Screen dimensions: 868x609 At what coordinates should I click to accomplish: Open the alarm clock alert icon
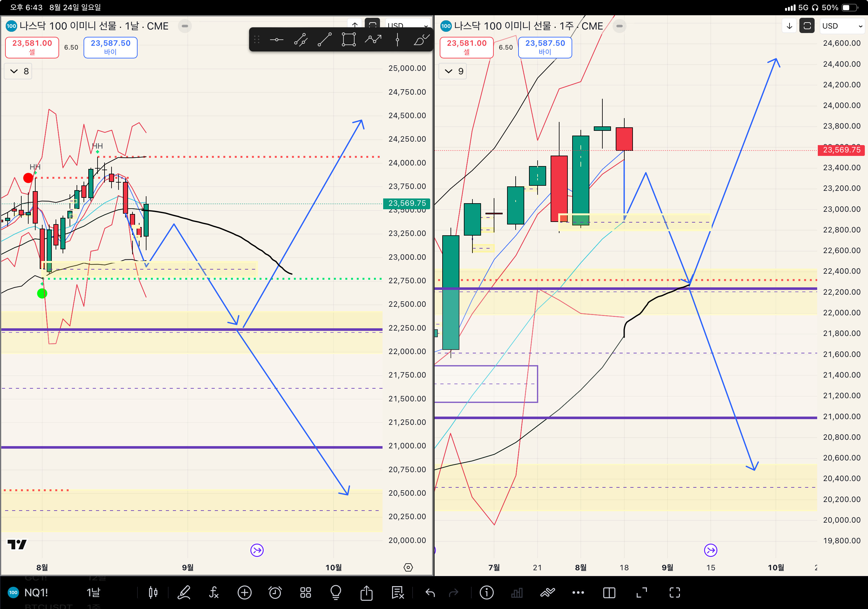(275, 592)
